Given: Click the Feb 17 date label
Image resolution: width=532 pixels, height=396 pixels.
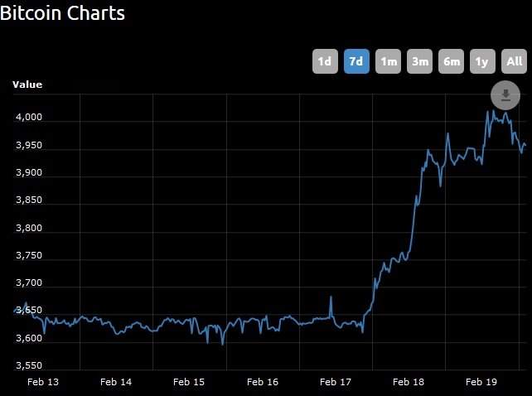Looking at the screenshot, I should click(336, 382).
